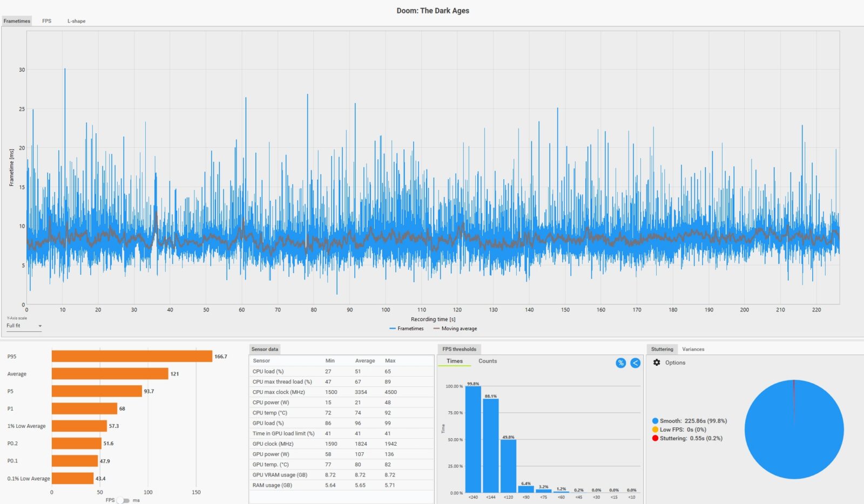Click the Moving average legend marker

click(436, 329)
